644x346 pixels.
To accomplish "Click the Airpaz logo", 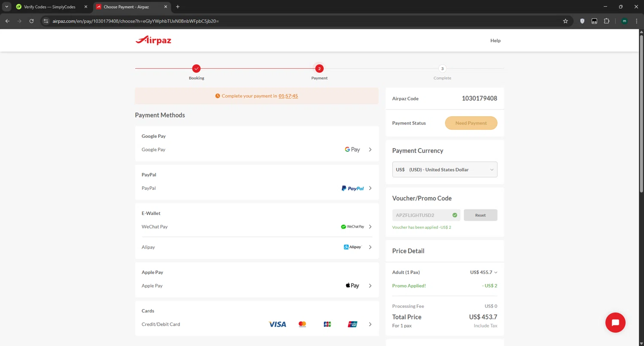I will pos(153,40).
